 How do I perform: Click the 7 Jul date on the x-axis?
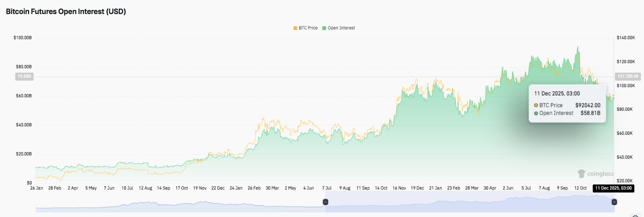pos(327,187)
